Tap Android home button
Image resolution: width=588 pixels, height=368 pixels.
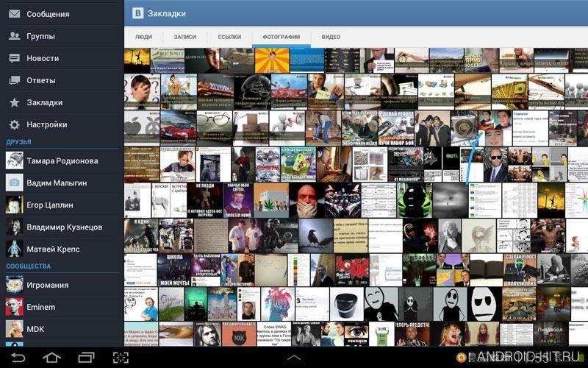pos(51,358)
